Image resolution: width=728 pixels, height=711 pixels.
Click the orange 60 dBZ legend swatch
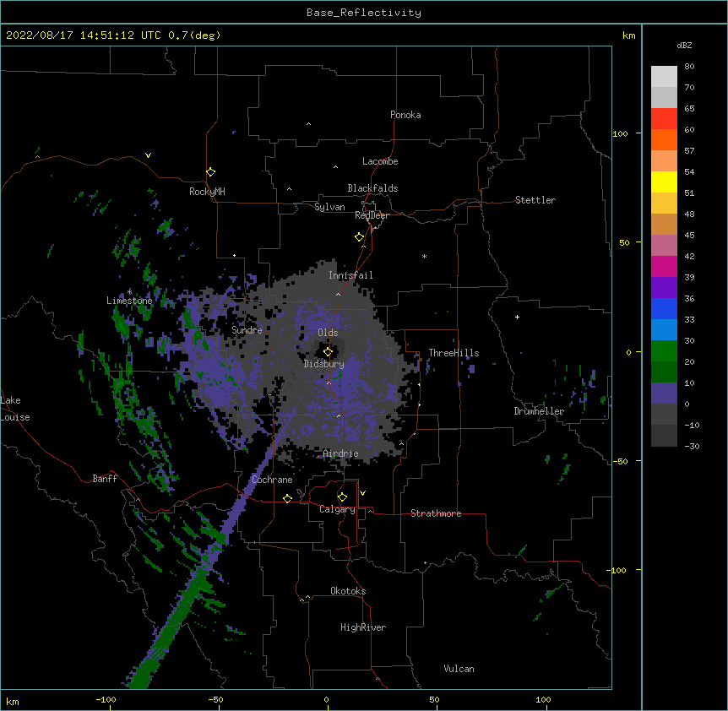(664, 139)
